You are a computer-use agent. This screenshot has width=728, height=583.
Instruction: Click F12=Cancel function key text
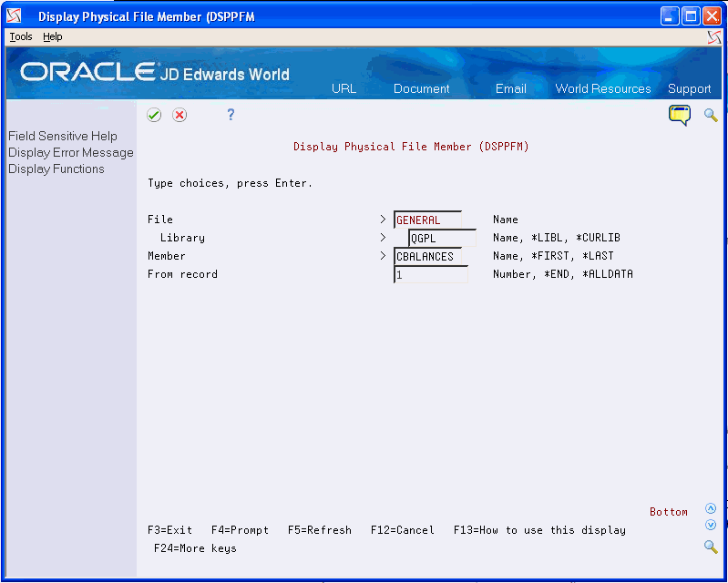[x=403, y=530]
